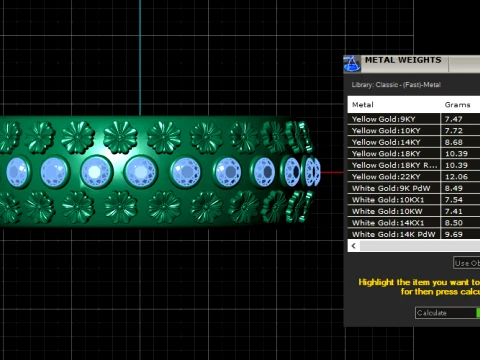Click the 8.68 grams value
This screenshot has width=480, height=360.
click(453, 142)
